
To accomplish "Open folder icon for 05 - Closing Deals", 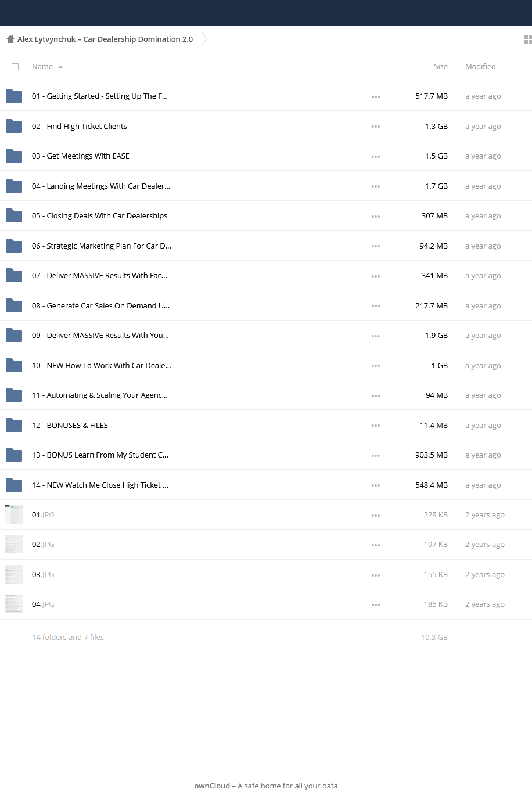I will (14, 216).
